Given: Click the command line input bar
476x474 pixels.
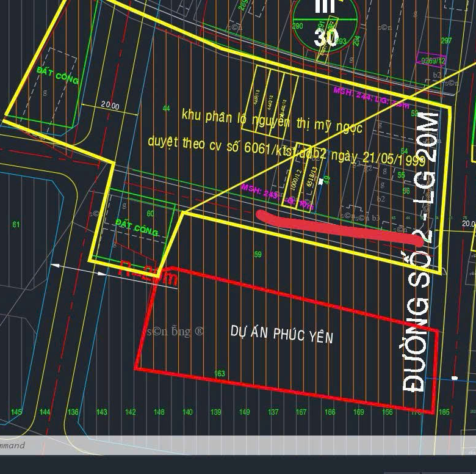Looking at the screenshot, I should [x=238, y=445].
